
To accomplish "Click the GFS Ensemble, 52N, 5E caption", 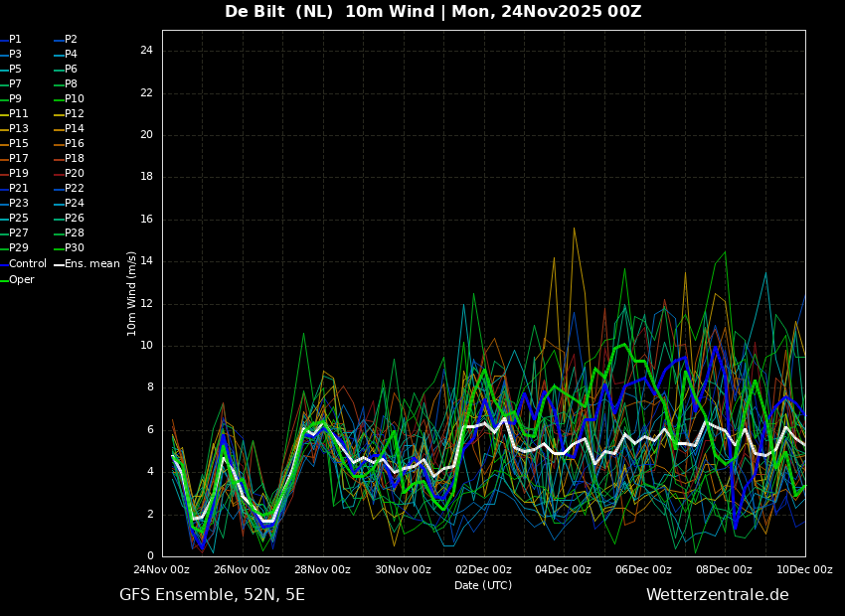I will click(x=212, y=595).
